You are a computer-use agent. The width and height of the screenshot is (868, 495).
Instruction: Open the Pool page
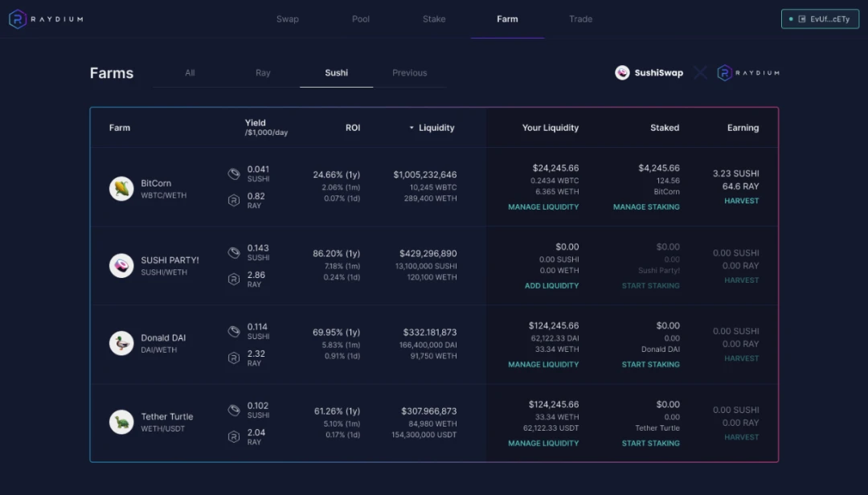[360, 18]
